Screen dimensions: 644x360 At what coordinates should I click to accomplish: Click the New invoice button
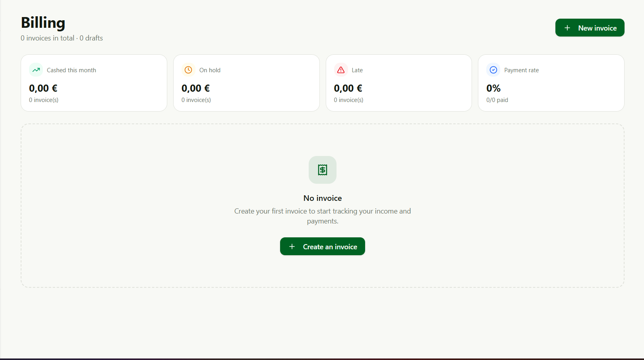pyautogui.click(x=590, y=28)
